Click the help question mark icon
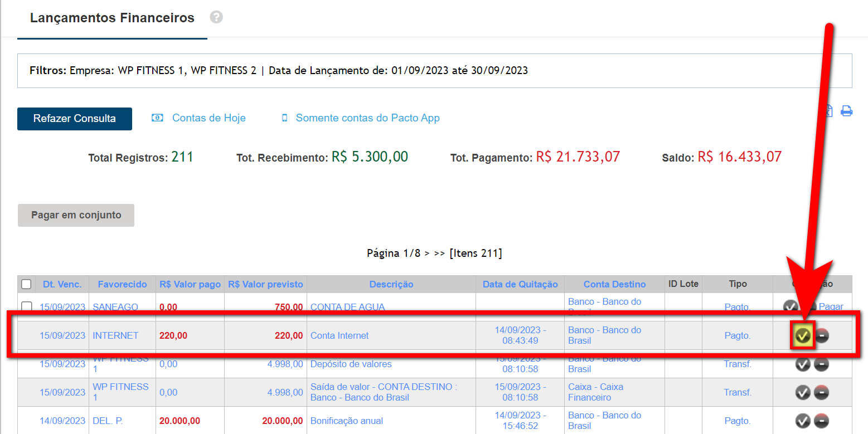The height and width of the screenshot is (434, 868). click(216, 17)
